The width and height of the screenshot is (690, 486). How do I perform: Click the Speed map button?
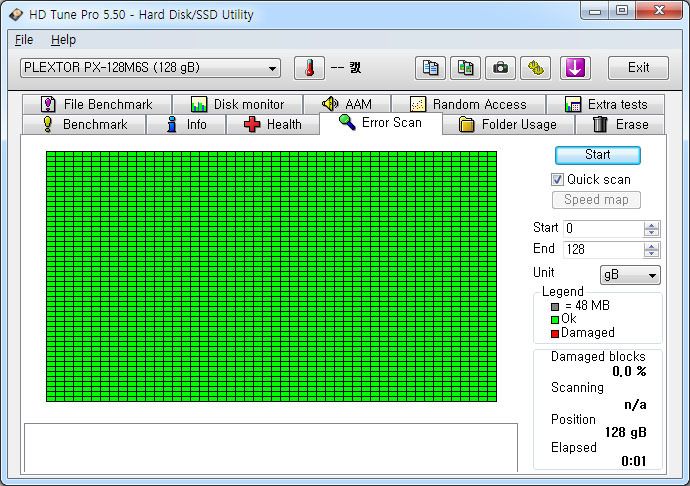(596, 200)
